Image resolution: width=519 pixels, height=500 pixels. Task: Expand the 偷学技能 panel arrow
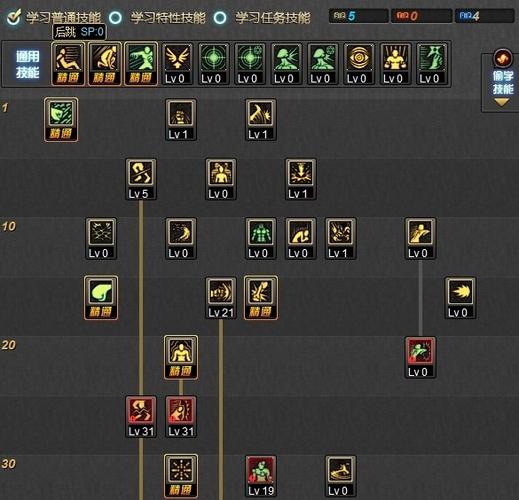(x=502, y=102)
